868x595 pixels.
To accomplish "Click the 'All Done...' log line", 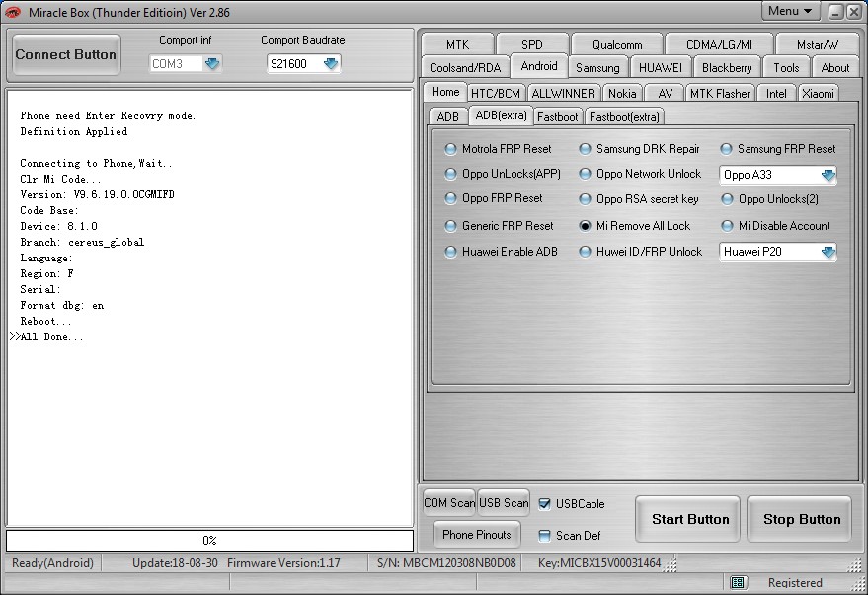I will (x=52, y=336).
